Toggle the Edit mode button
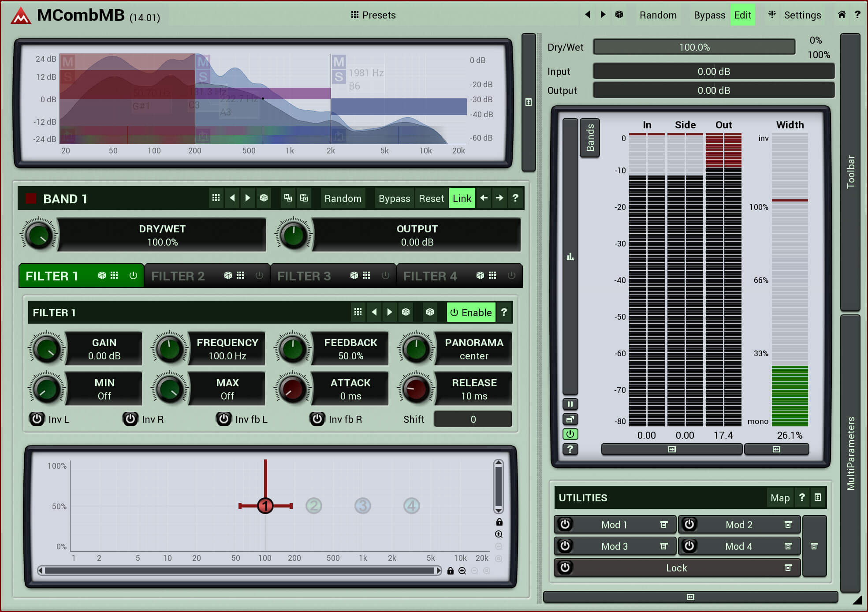 [x=742, y=15]
